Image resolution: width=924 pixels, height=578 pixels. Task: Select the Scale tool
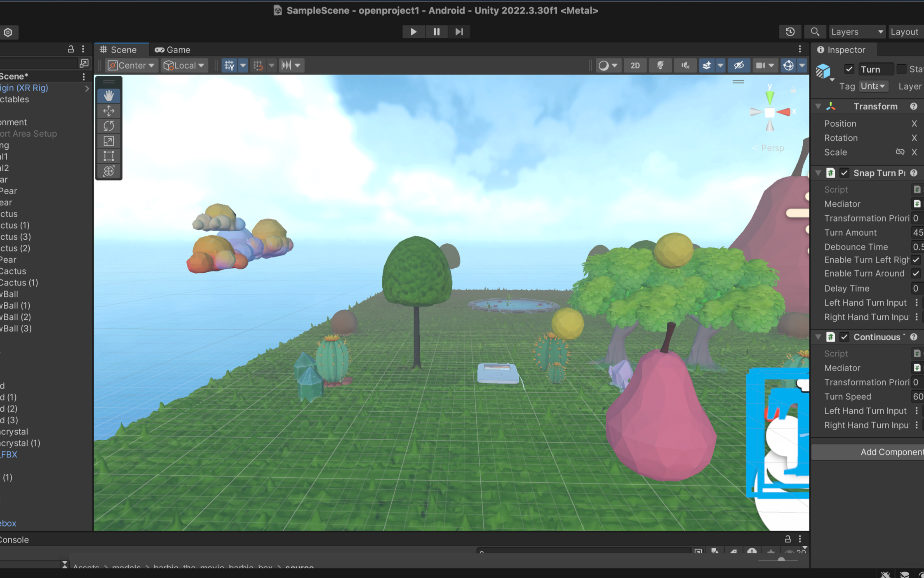point(109,141)
